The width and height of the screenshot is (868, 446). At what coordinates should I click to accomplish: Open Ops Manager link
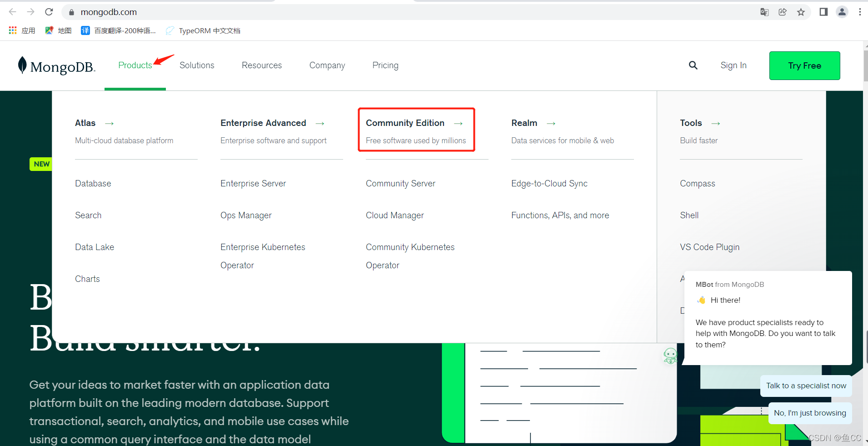coord(246,215)
